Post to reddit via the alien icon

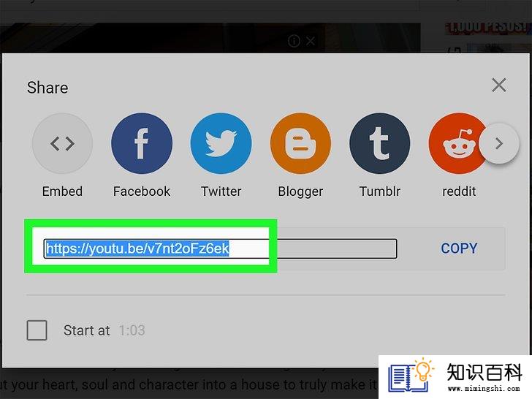[x=456, y=143]
